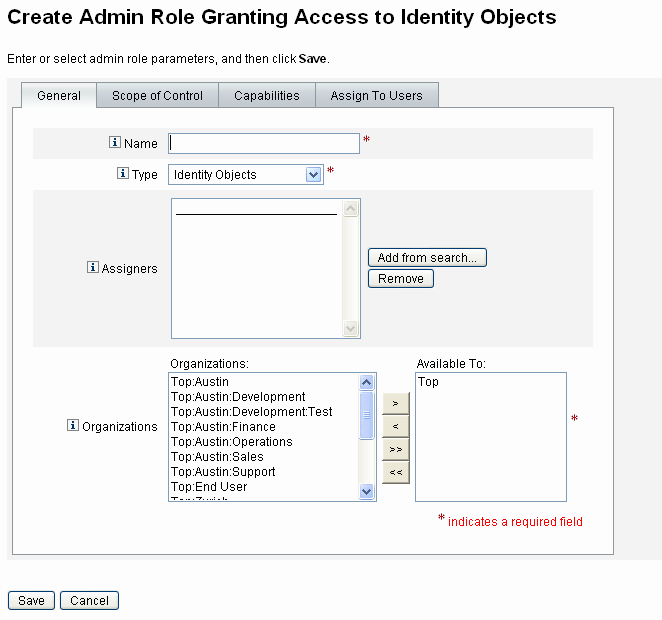This screenshot has width=662, height=620.
Task: Click Assigners list scroll up arrow
Action: click(x=350, y=208)
